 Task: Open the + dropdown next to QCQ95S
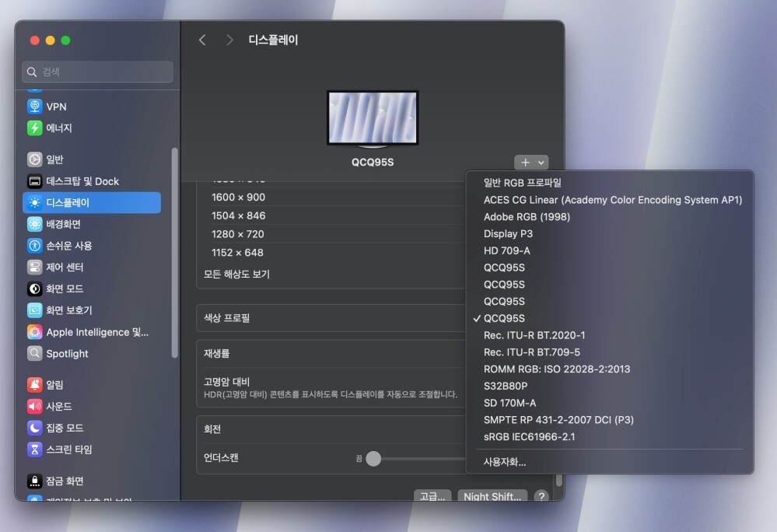[x=530, y=162]
